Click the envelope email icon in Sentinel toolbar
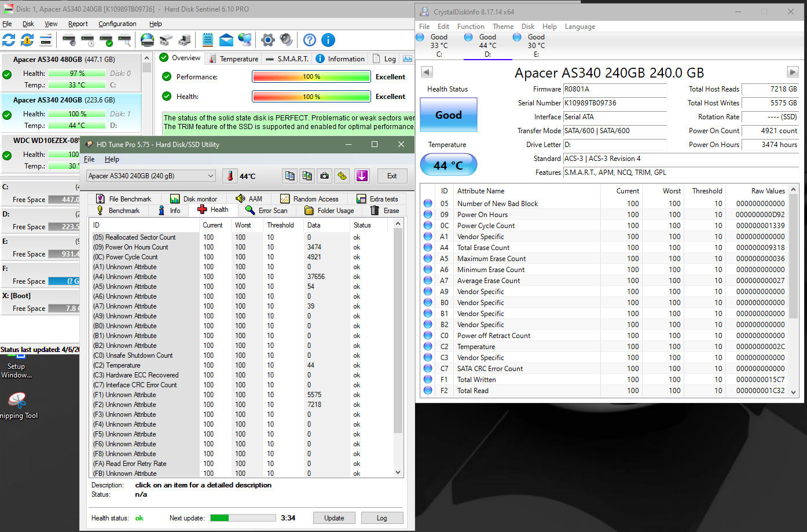The height and width of the screenshot is (532, 807). point(226,40)
